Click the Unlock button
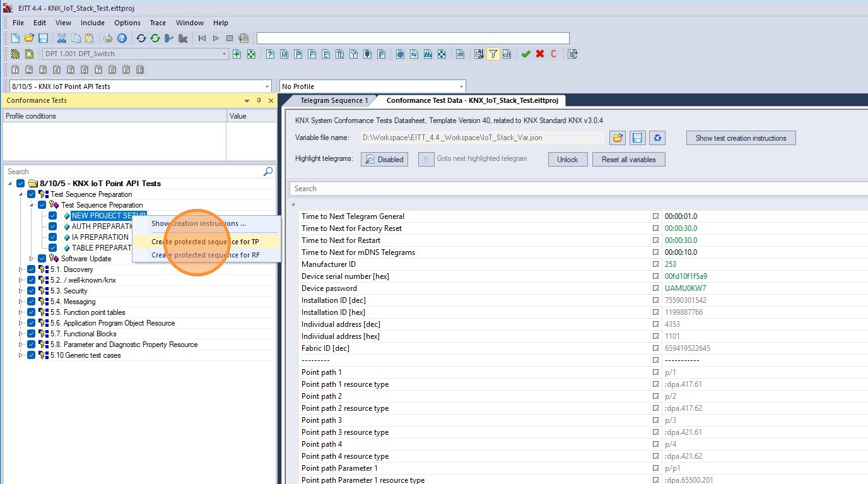Screen dimensions: 868x484 (x=567, y=159)
